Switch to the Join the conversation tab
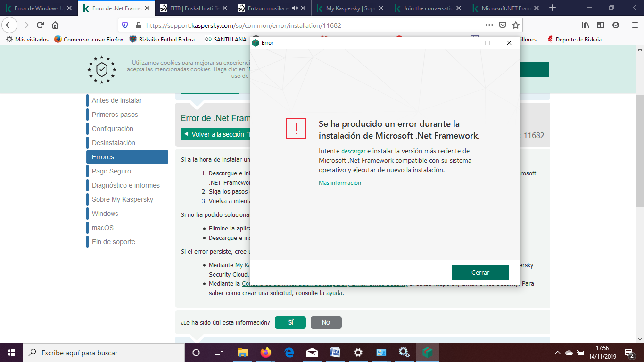 coord(428,8)
